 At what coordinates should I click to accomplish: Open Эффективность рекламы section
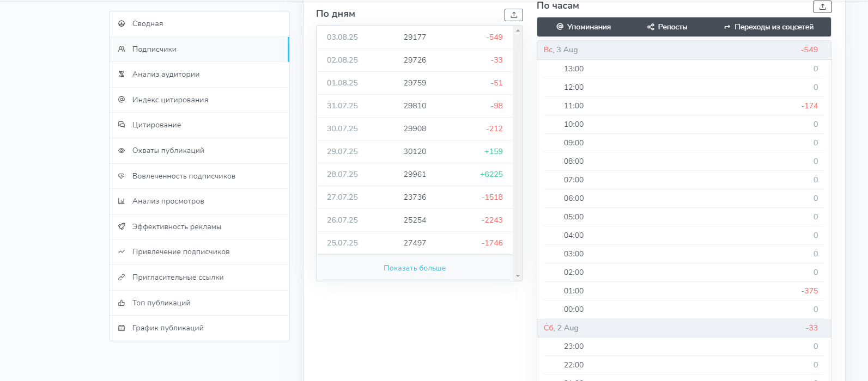point(199,226)
